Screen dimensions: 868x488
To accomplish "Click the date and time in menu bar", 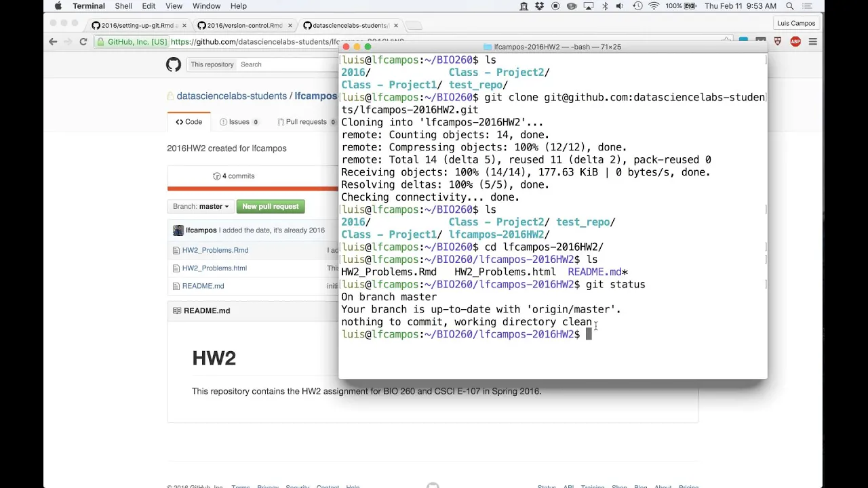I will pos(740,6).
